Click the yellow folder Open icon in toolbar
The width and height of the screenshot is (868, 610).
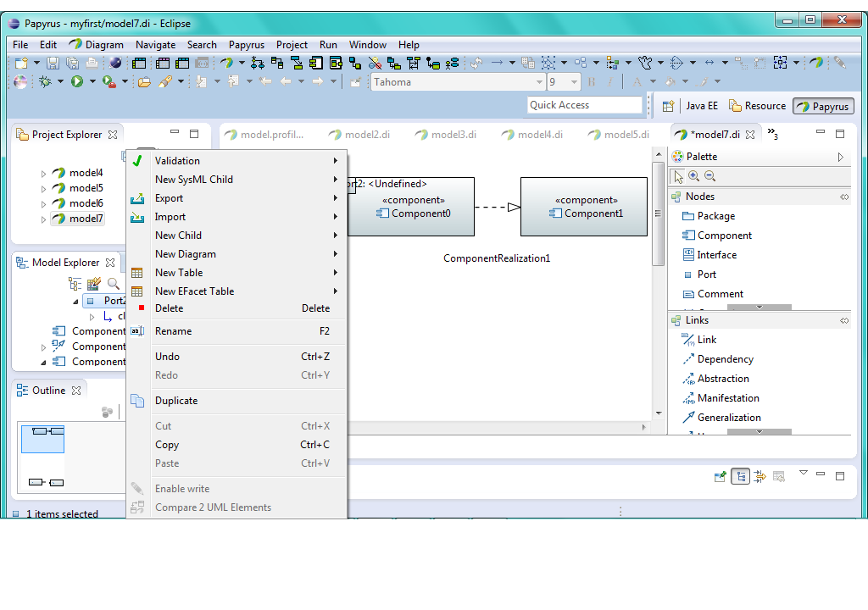point(144,82)
